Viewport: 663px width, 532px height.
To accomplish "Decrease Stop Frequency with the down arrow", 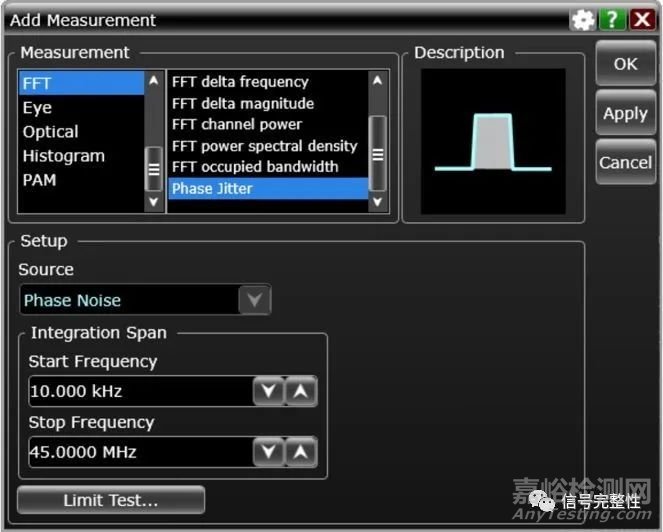I will click(x=267, y=453).
